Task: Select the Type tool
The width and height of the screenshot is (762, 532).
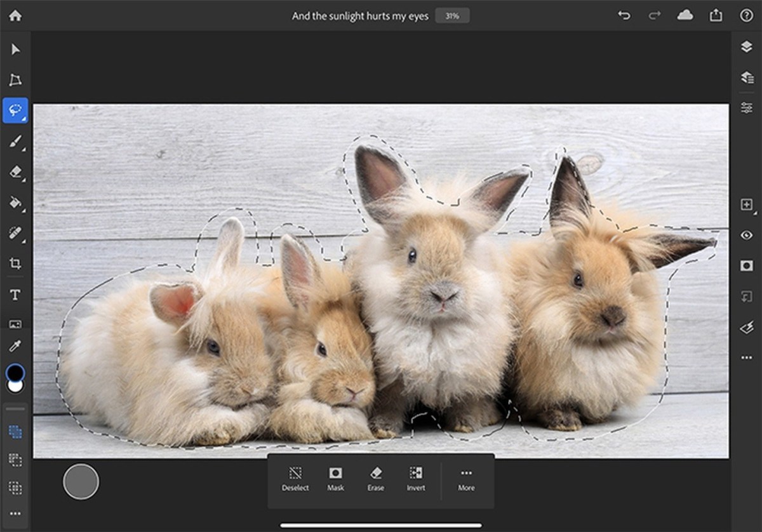Action: 15,295
